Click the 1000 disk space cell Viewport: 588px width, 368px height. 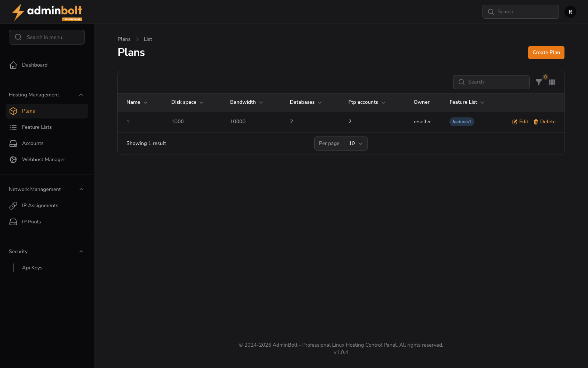coord(178,122)
